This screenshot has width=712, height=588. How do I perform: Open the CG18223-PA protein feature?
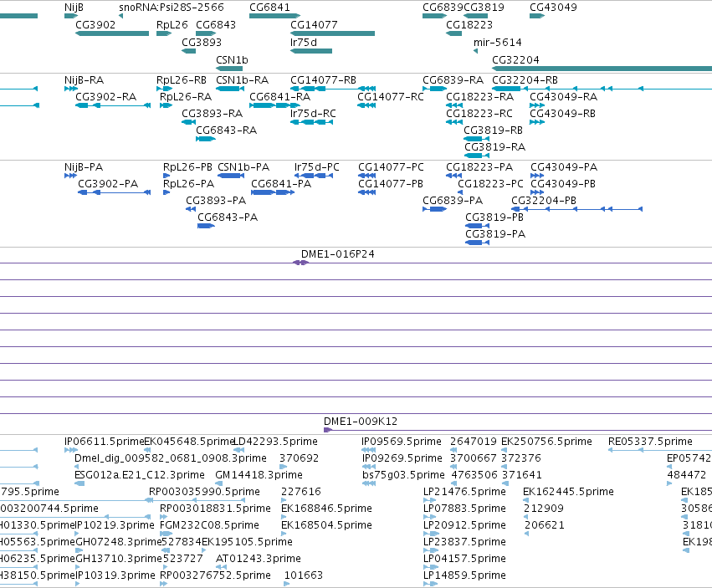click(x=454, y=176)
